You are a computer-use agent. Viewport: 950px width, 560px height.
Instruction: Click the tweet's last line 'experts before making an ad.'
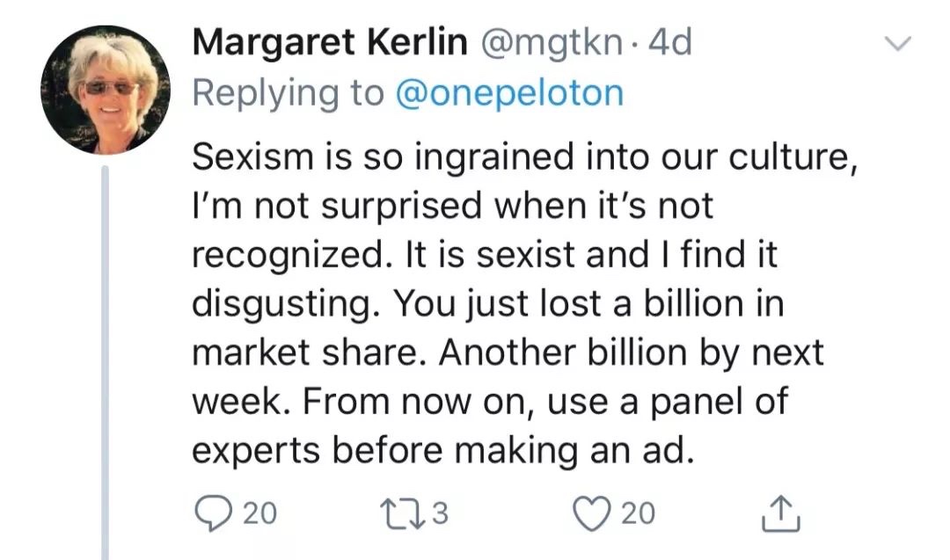pyautogui.click(x=442, y=451)
